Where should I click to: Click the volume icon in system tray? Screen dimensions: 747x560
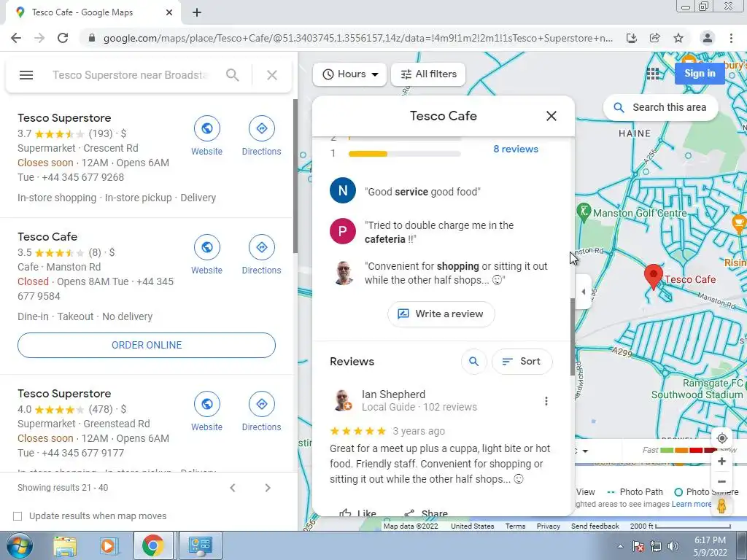pyautogui.click(x=673, y=546)
